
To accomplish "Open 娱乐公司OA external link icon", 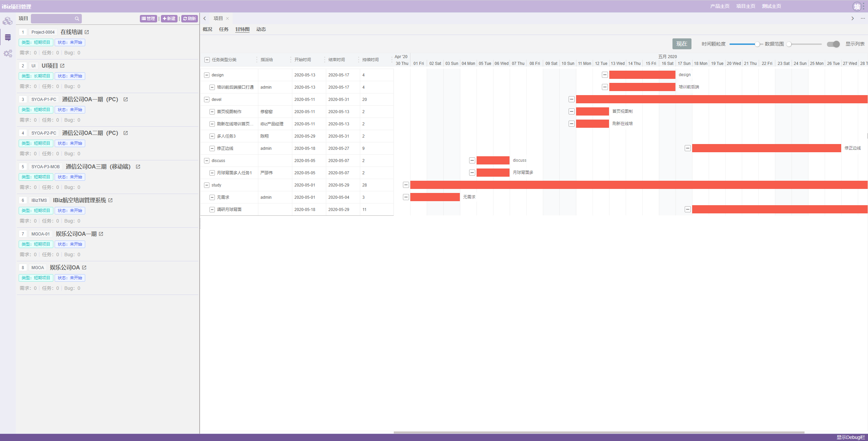I will coord(84,268).
